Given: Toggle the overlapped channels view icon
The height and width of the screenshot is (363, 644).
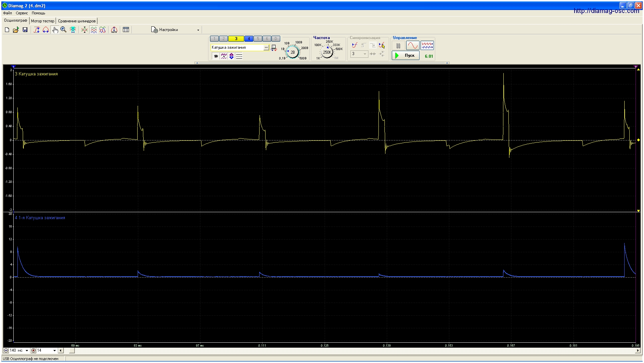Looking at the screenshot, I should point(103,30).
